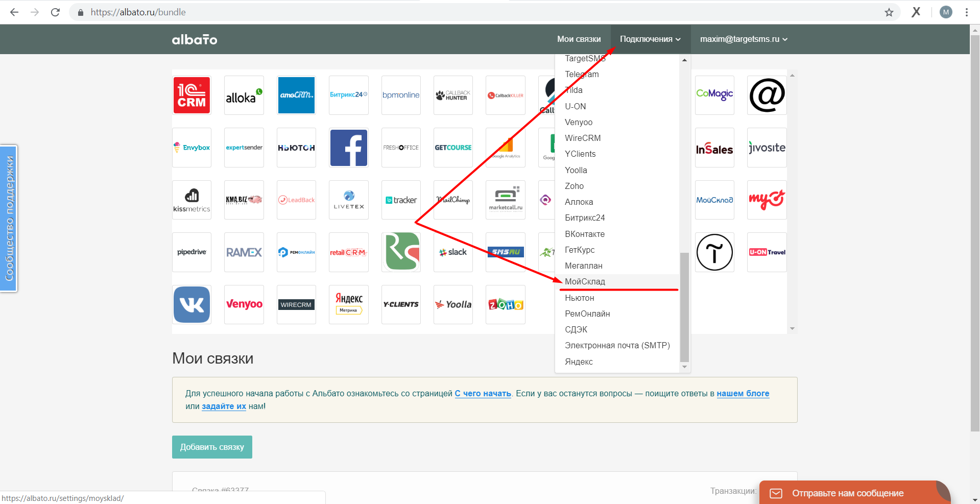The height and width of the screenshot is (504, 980).
Task: Bookmark page with the star icon
Action: (x=889, y=12)
